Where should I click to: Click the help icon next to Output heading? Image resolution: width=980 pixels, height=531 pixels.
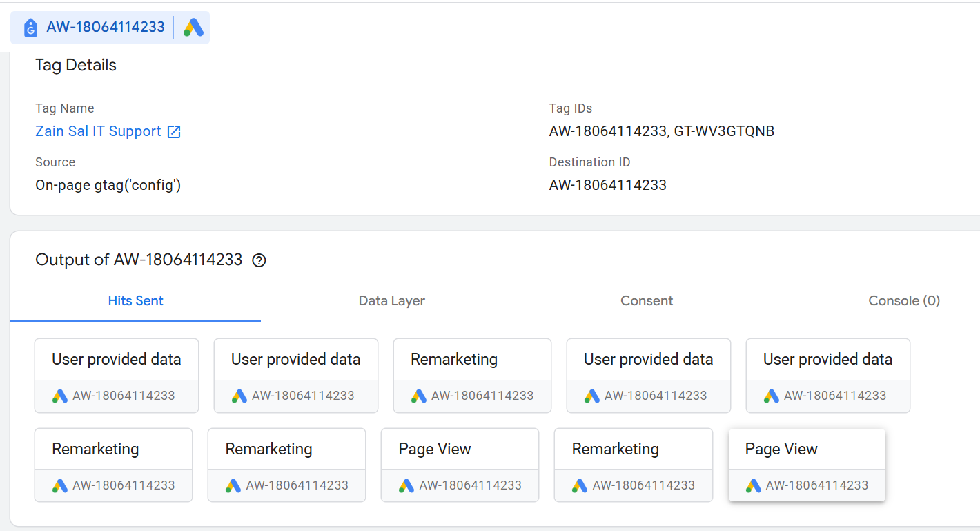tap(259, 260)
